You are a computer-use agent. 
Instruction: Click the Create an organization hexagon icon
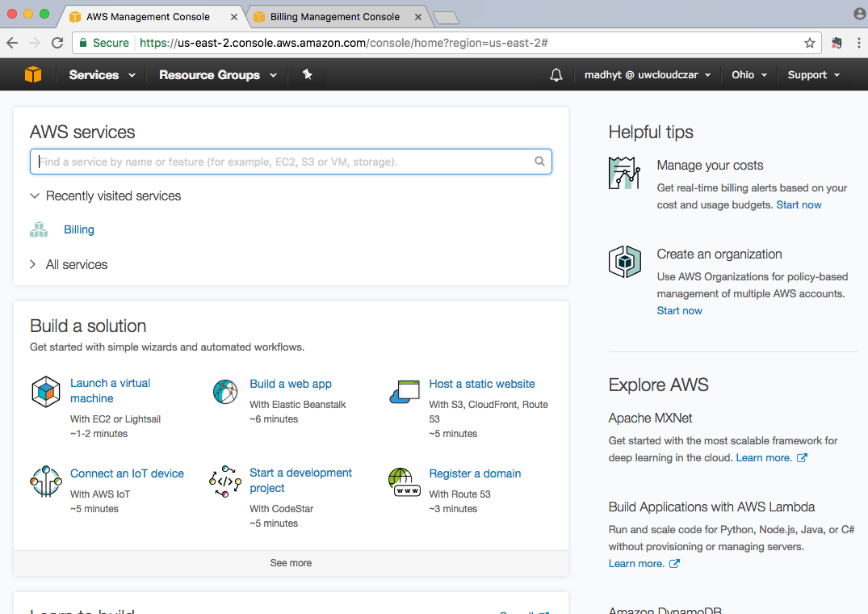(x=624, y=261)
